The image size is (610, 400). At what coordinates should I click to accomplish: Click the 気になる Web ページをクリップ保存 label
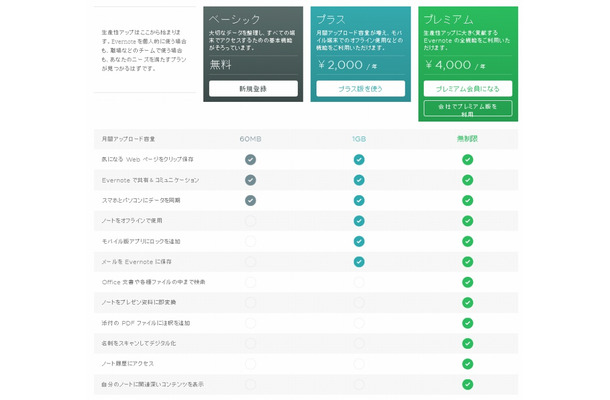pyautogui.click(x=147, y=159)
